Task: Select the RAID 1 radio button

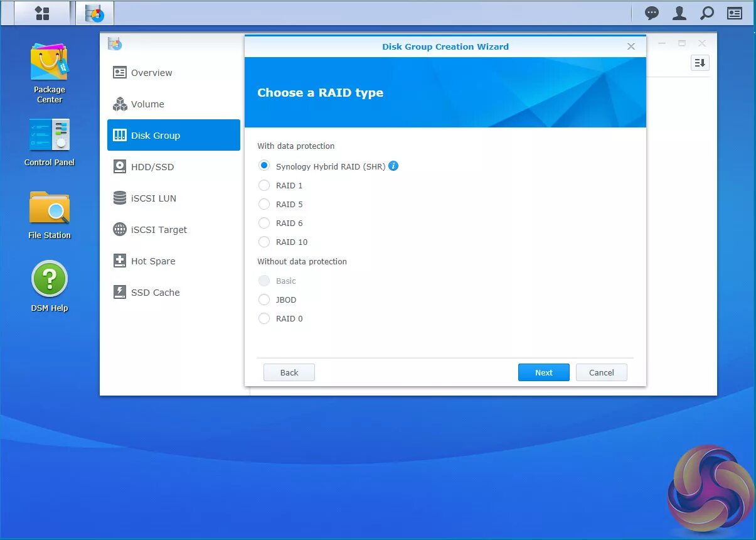Action: pyautogui.click(x=264, y=185)
